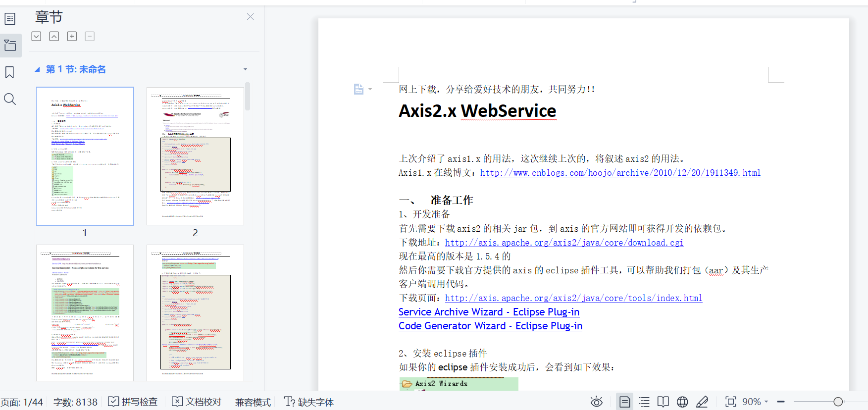Open Code Generator Wizard - Eclipse Plug-in link

[x=490, y=326]
